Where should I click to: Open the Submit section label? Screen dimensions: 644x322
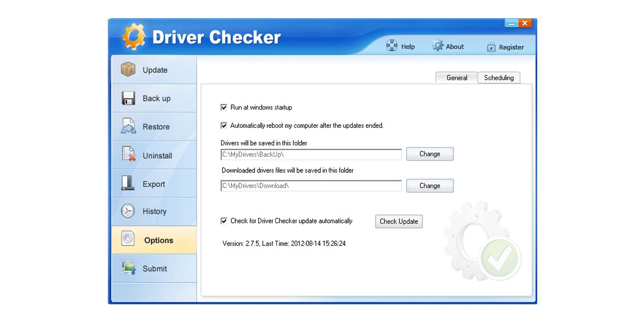(155, 268)
